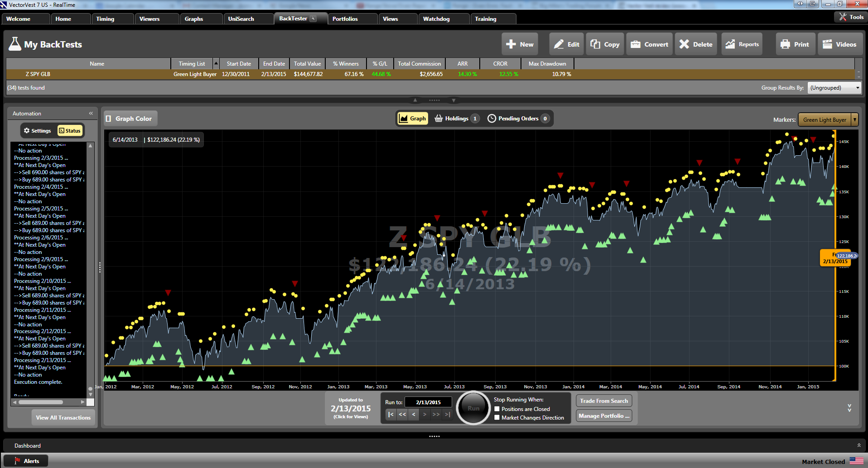This screenshot has width=868, height=468.
Task: Click the gear icon beside Settings
Action: 27,131
